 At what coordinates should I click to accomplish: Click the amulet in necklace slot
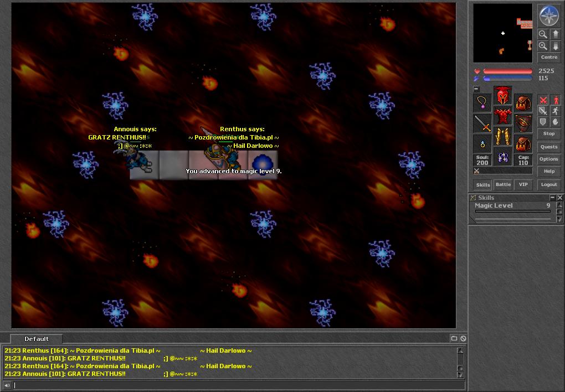[x=482, y=103]
